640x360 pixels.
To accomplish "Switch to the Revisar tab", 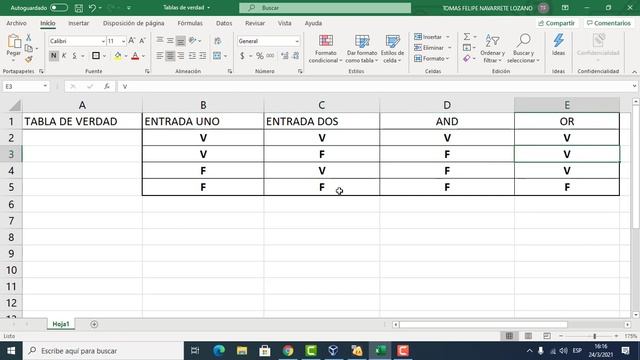I will tap(255, 23).
